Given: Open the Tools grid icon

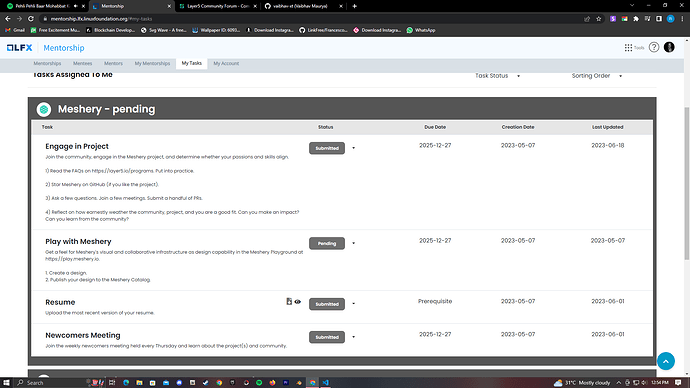Looking at the screenshot, I should 628,48.
